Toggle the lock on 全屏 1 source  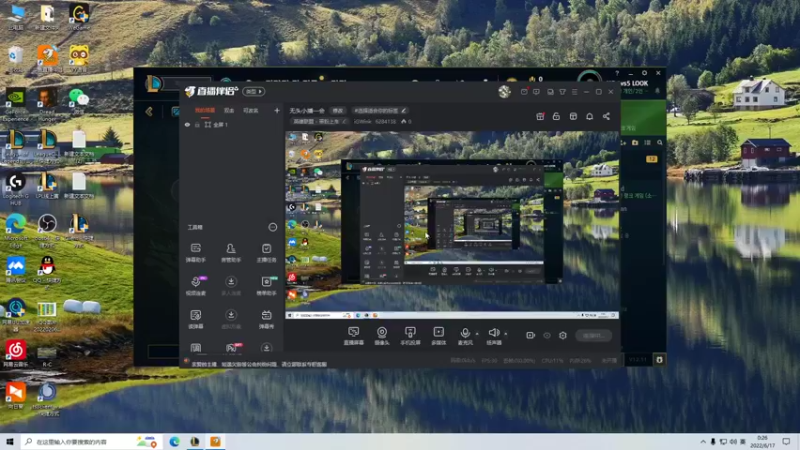[x=197, y=124]
